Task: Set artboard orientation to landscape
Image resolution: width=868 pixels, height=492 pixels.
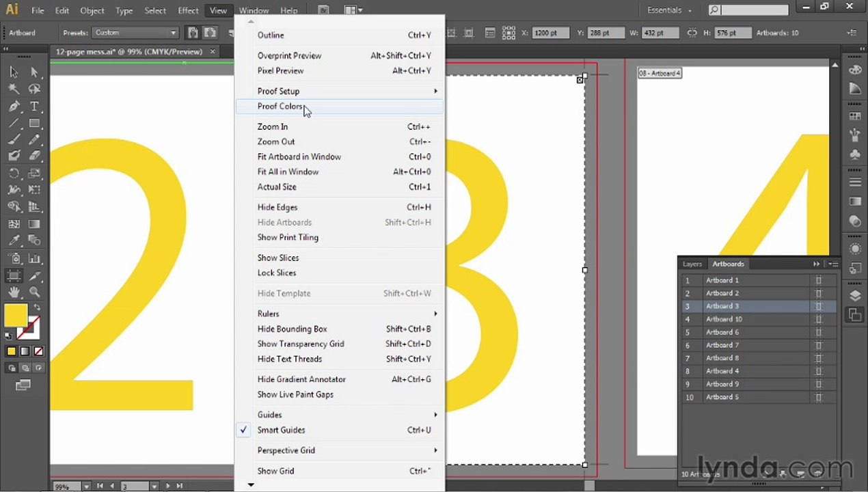Action: pyautogui.click(x=210, y=33)
